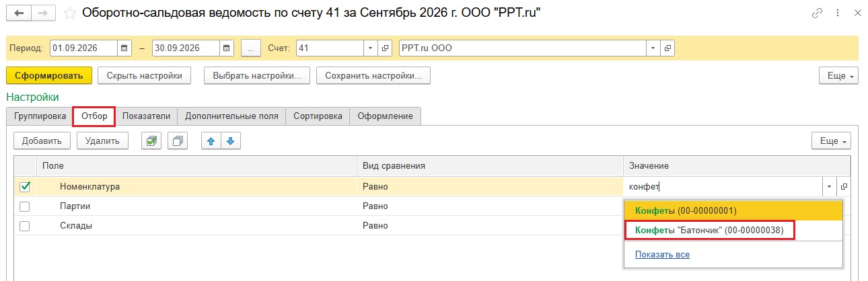Click Вид сравнения column header
The width and height of the screenshot is (868, 281).
pos(490,165)
